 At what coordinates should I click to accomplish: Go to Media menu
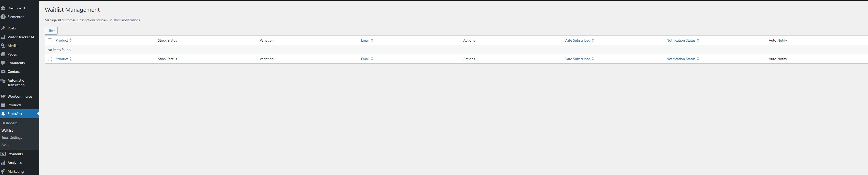20,46
